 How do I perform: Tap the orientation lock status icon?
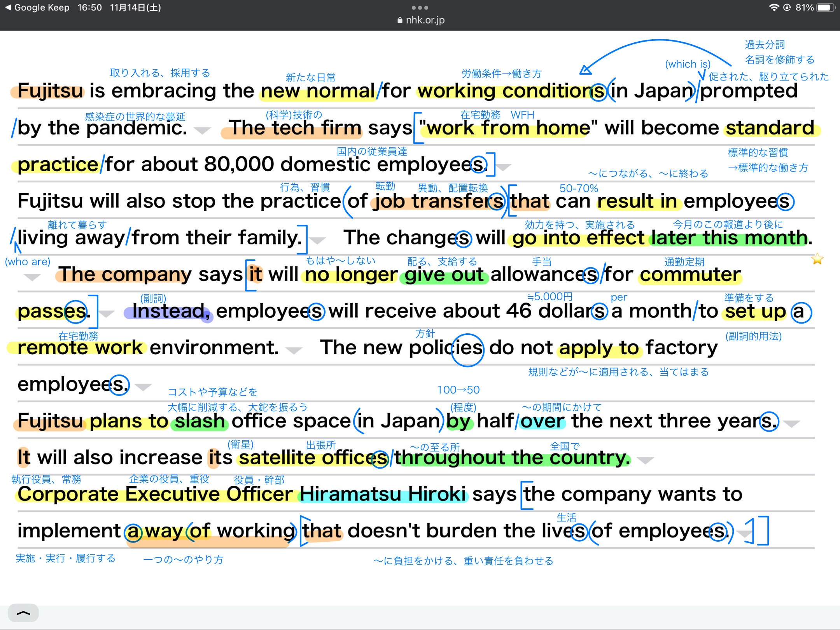pyautogui.click(x=787, y=7)
